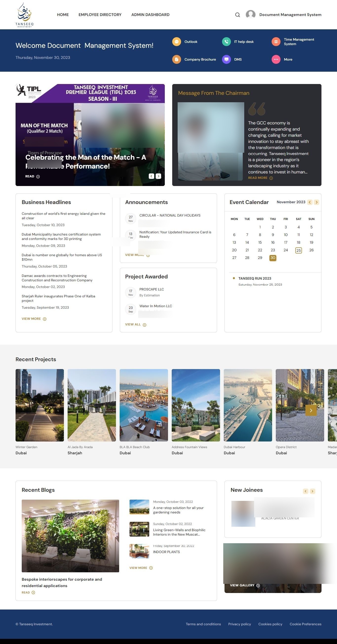Viewport: 337px width, 644px height.
Task: Open BLA BLA Beach Club project thumbnail
Action: (x=144, y=405)
